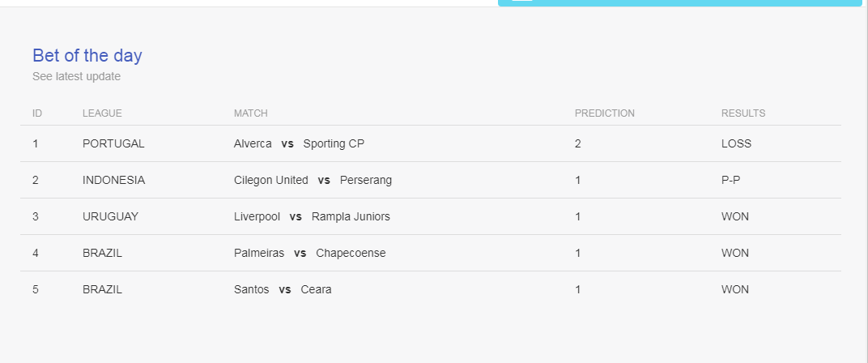Click the WON result for Liverpool row

735,216
